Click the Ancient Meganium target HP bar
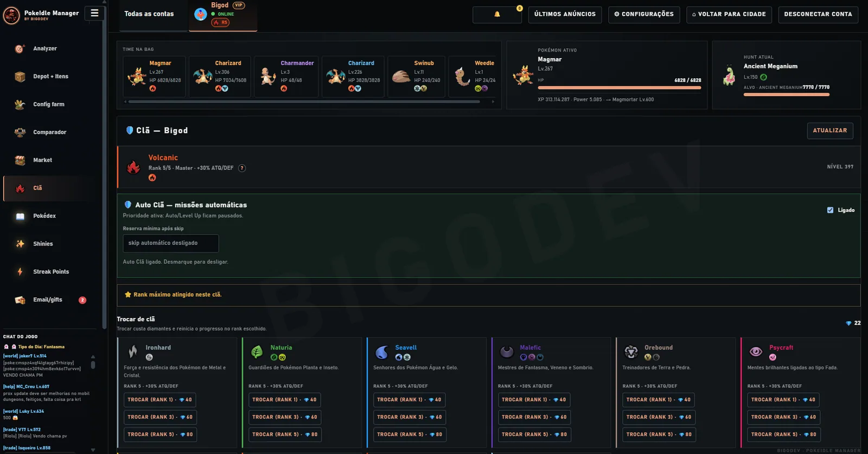This screenshot has width=868, height=454. (x=787, y=94)
